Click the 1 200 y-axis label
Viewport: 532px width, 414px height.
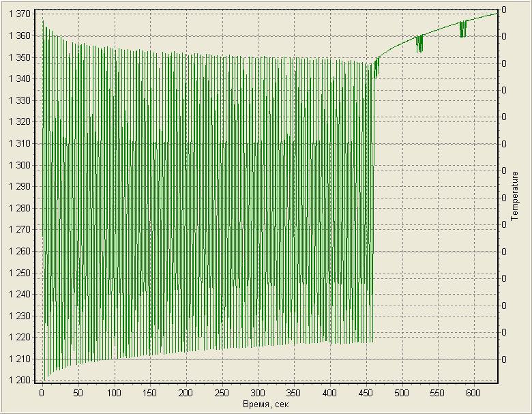pyautogui.click(x=19, y=381)
